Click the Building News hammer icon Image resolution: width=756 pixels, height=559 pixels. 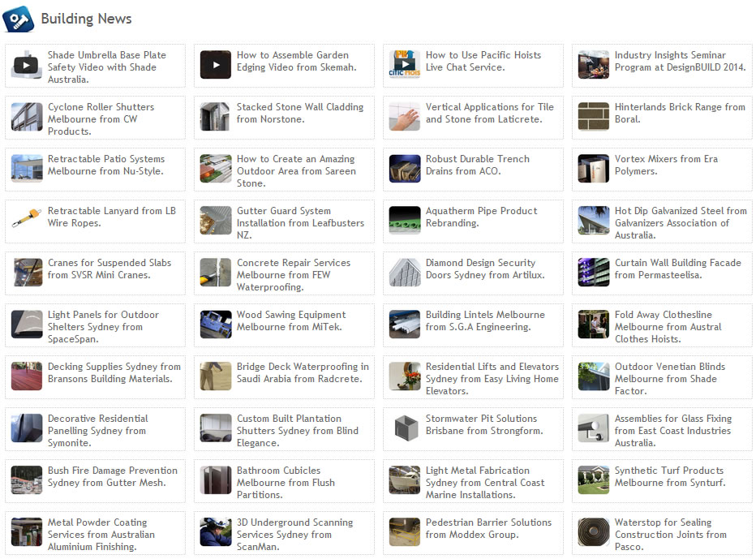click(19, 19)
